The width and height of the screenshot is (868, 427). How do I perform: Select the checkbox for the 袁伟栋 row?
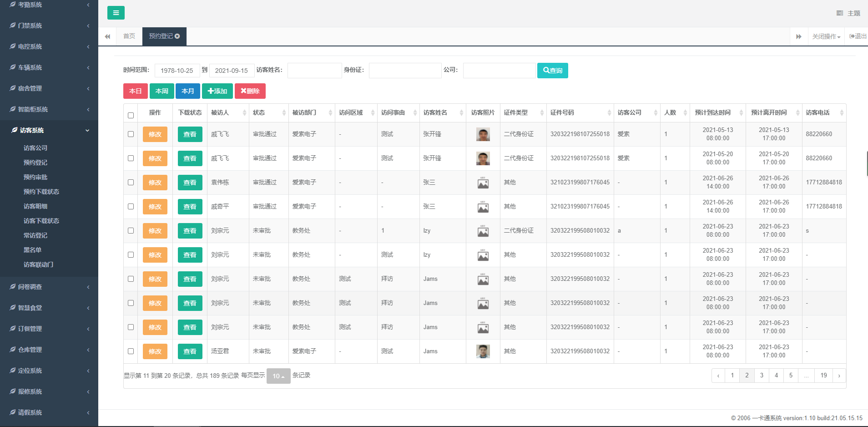coord(131,183)
